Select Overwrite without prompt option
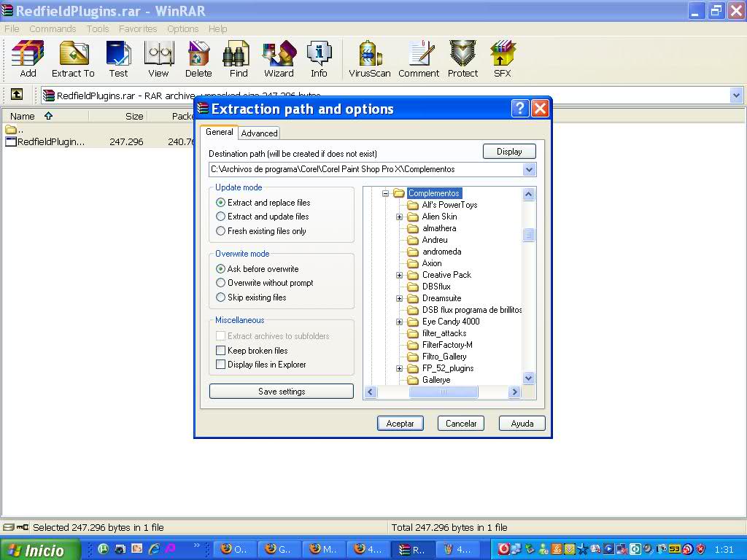747x560 pixels. [220, 283]
